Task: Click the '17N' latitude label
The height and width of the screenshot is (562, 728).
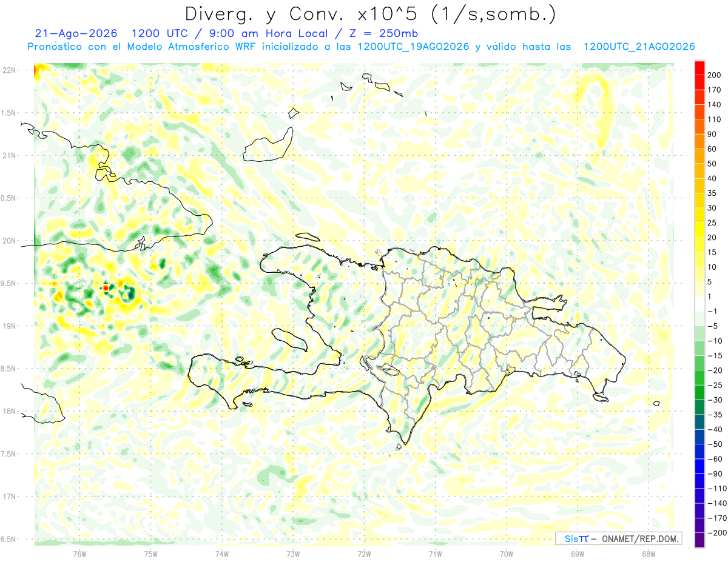Action: [9, 497]
